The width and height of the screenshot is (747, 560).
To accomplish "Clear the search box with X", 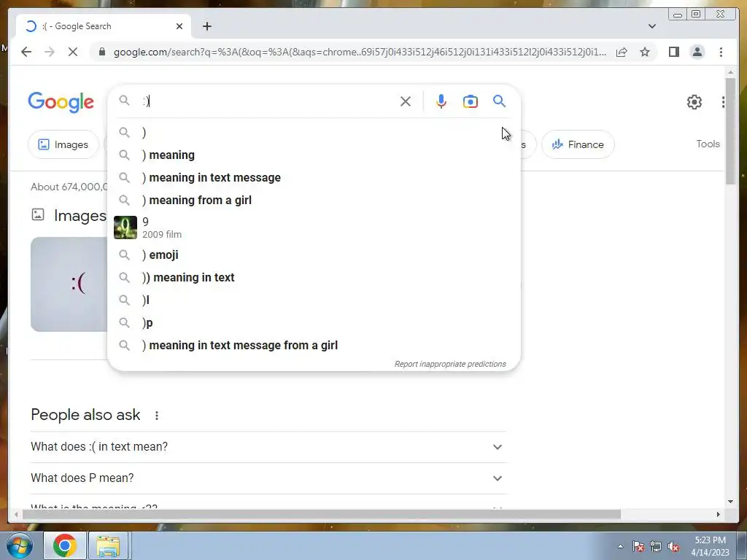I will pyautogui.click(x=406, y=101).
